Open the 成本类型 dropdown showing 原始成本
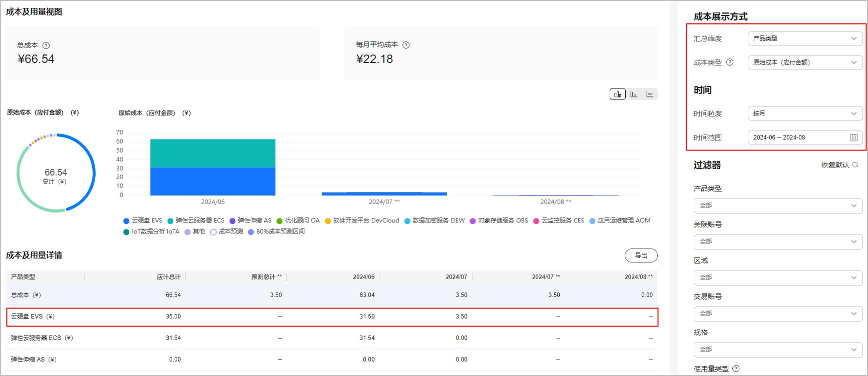Image resolution: width=868 pixels, height=376 pixels. pos(805,62)
